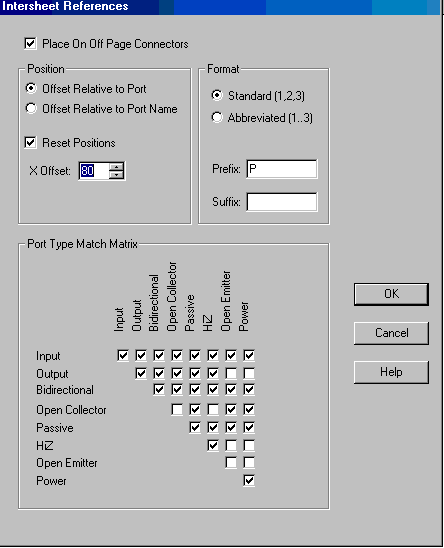
Task: Check Open Collector row, HiZ column box
Action: click(213, 409)
